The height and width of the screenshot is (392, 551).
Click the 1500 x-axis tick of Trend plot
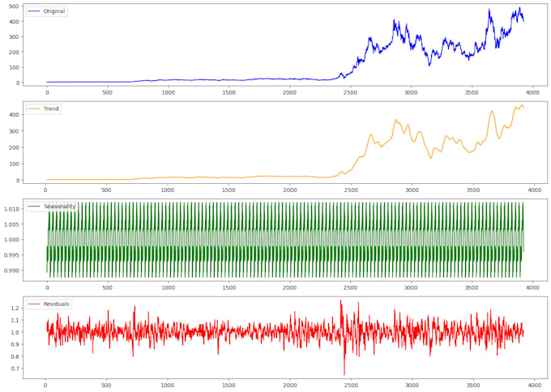(229, 190)
